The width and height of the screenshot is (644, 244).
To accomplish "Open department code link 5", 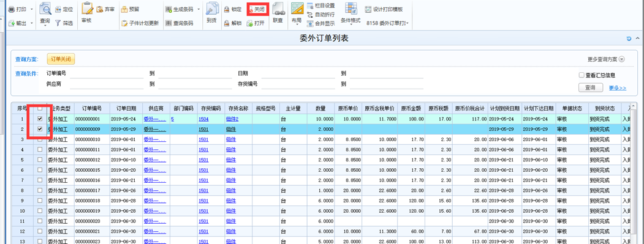I will 173,119.
